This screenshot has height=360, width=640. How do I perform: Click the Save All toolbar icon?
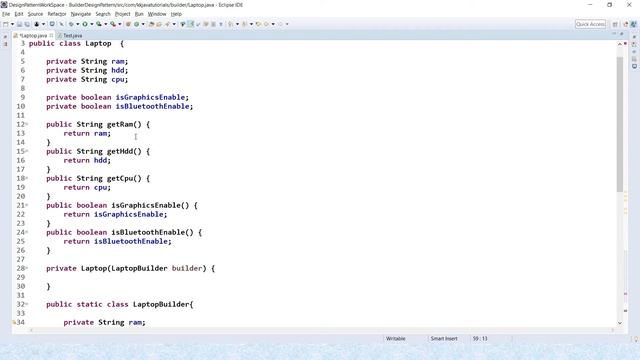(27, 24)
